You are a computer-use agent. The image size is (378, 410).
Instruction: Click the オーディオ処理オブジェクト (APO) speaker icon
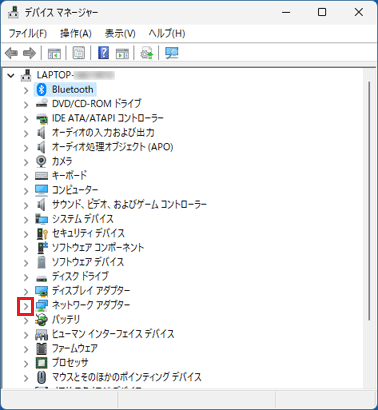[41, 147]
